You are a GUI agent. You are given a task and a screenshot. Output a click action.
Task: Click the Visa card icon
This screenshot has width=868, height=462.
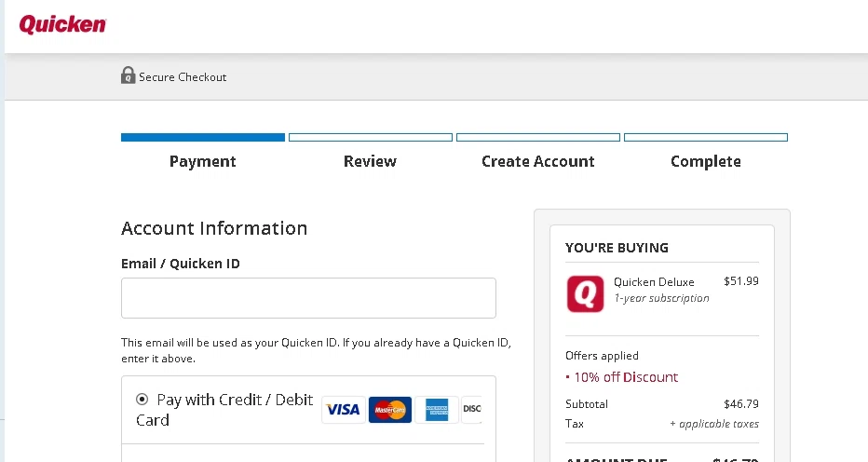[x=343, y=410]
